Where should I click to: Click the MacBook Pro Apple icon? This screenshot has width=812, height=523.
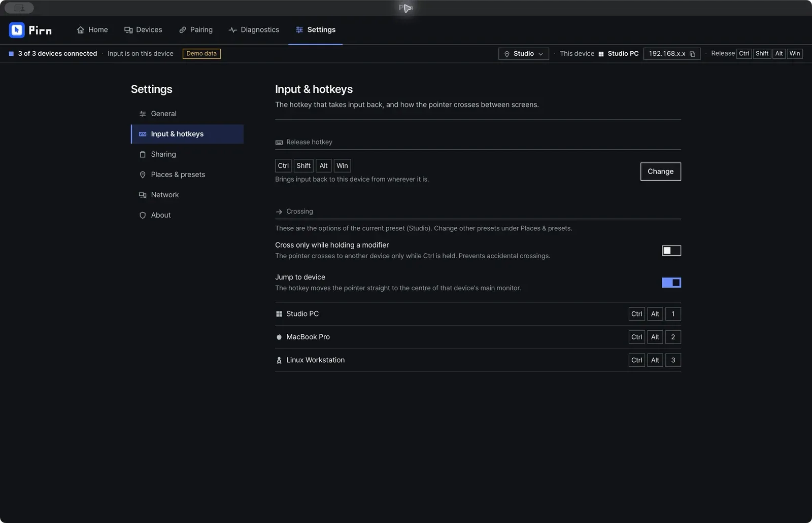(279, 337)
